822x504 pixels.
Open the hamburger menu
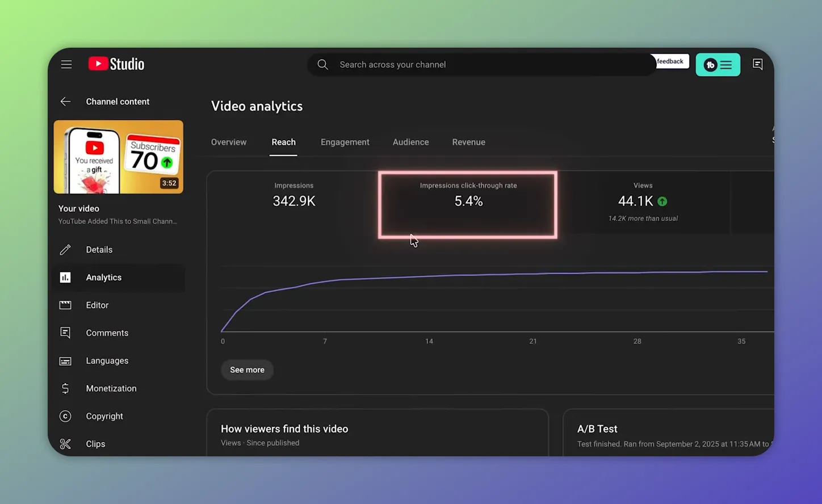(x=66, y=64)
